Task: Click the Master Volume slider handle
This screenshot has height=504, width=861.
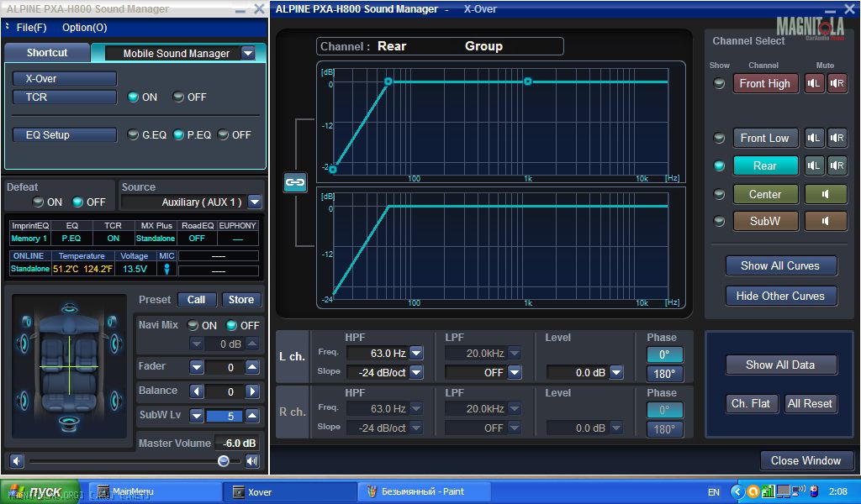Action: coord(224,460)
